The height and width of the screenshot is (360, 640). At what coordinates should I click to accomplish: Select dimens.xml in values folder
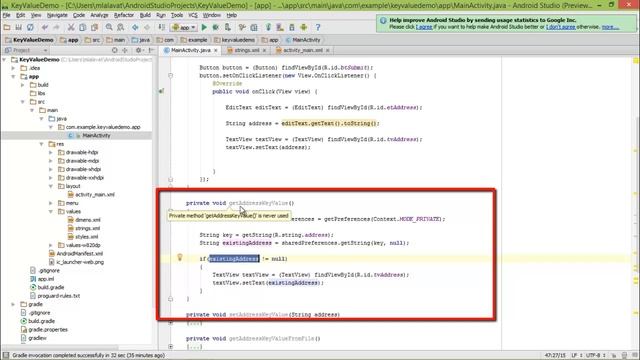coord(88,220)
